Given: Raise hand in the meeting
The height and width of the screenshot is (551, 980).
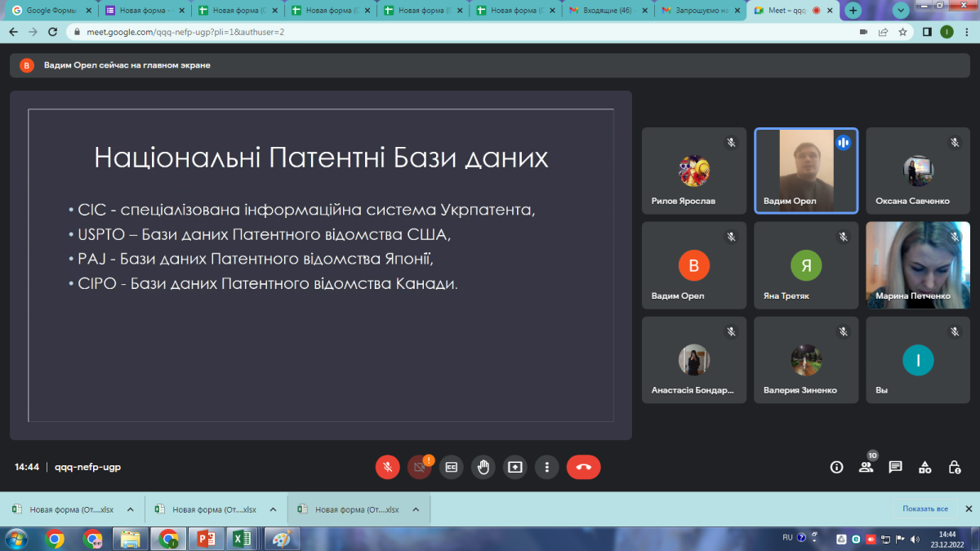Looking at the screenshot, I should pyautogui.click(x=483, y=467).
